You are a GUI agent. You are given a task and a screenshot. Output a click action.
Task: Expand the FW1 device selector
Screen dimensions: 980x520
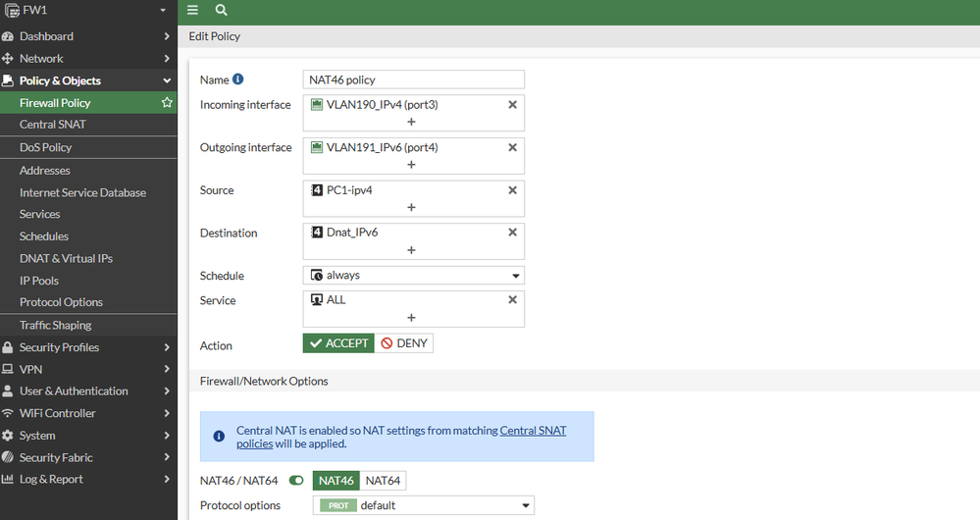pyautogui.click(x=163, y=10)
